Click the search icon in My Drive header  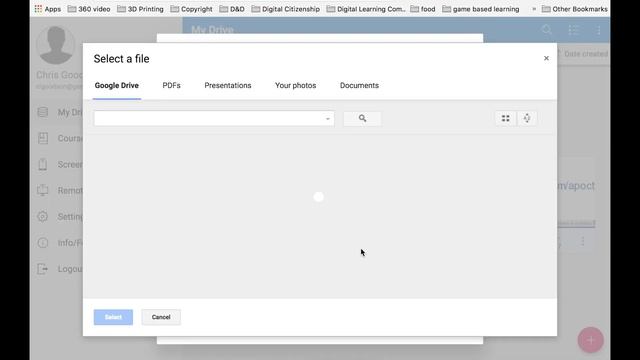[x=547, y=30]
